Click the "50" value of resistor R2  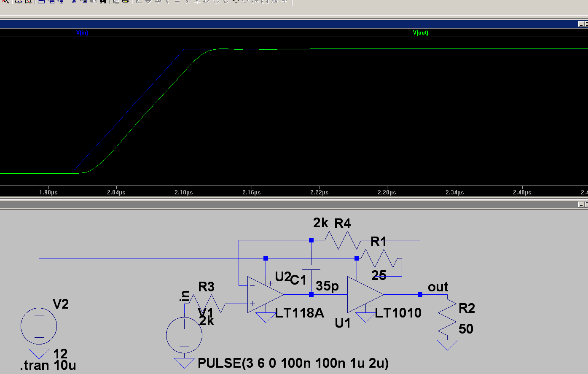[x=466, y=329]
